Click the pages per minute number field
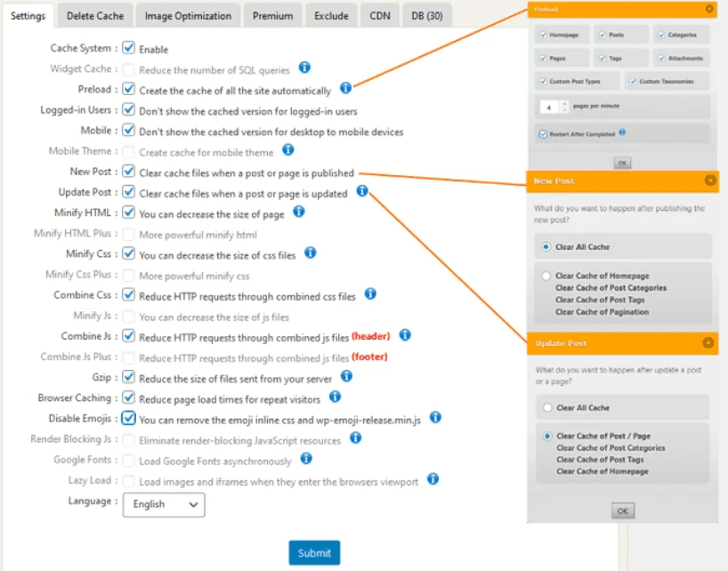The height and width of the screenshot is (571, 728). click(x=550, y=107)
